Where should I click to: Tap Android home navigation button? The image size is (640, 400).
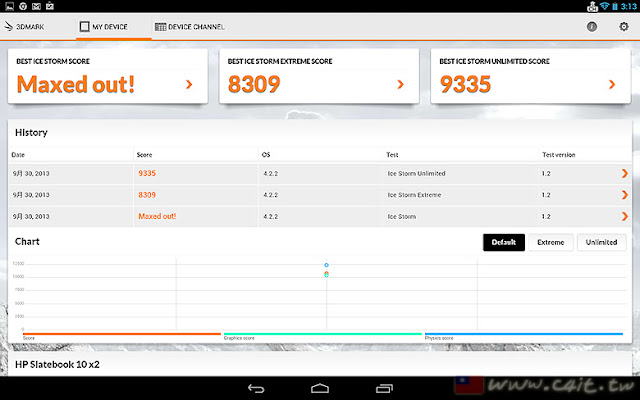coord(320,388)
